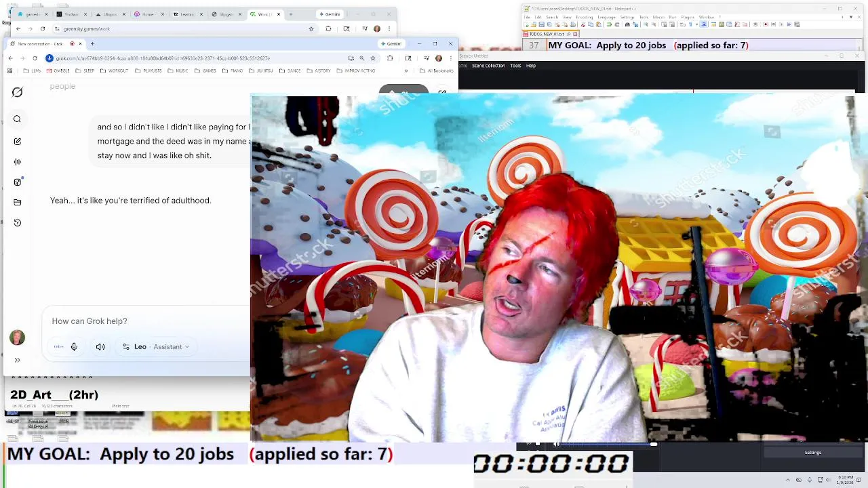Open projects folder icon in Grok sidebar
The height and width of the screenshot is (488, 868).
17,202
